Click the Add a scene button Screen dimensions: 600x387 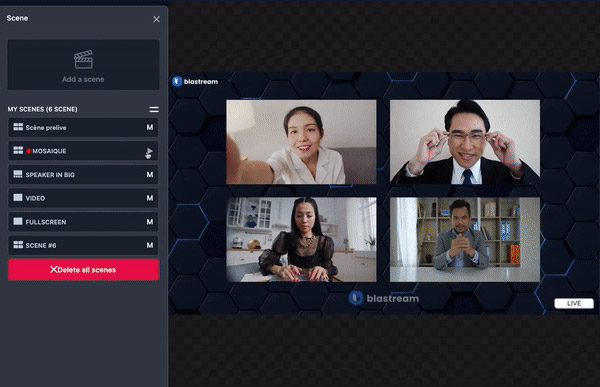pyautogui.click(x=83, y=65)
